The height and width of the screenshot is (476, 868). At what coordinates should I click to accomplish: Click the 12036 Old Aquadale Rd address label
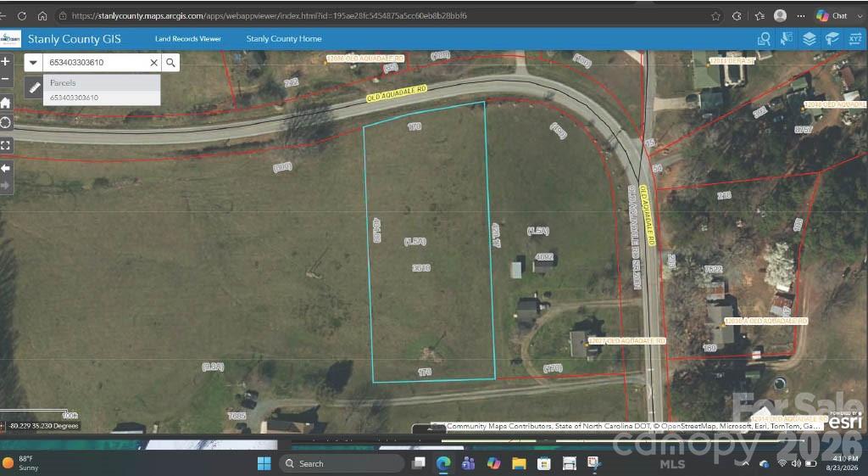click(x=364, y=59)
